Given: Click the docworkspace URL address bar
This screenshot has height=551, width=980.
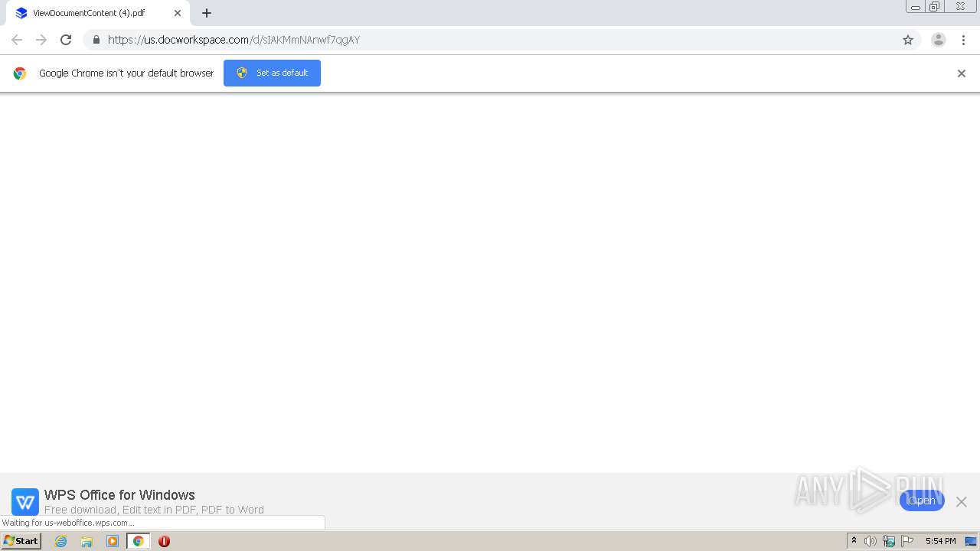Looking at the screenshot, I should click(x=501, y=40).
